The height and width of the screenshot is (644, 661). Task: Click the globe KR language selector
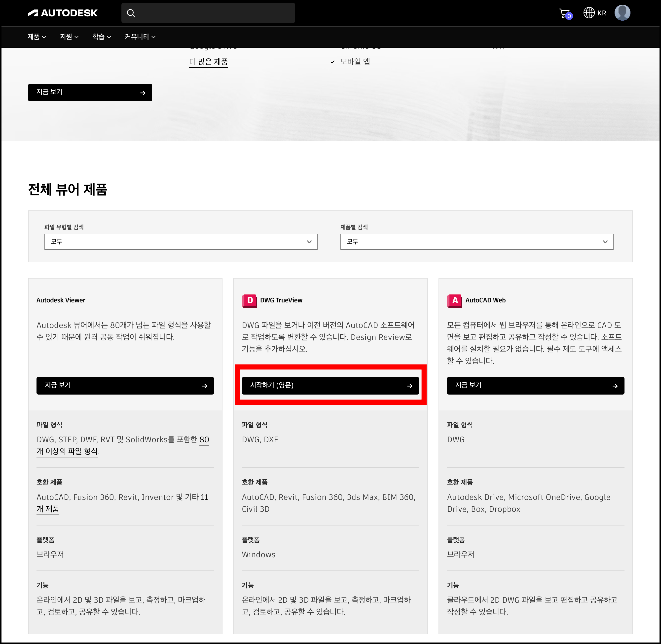[x=595, y=13]
